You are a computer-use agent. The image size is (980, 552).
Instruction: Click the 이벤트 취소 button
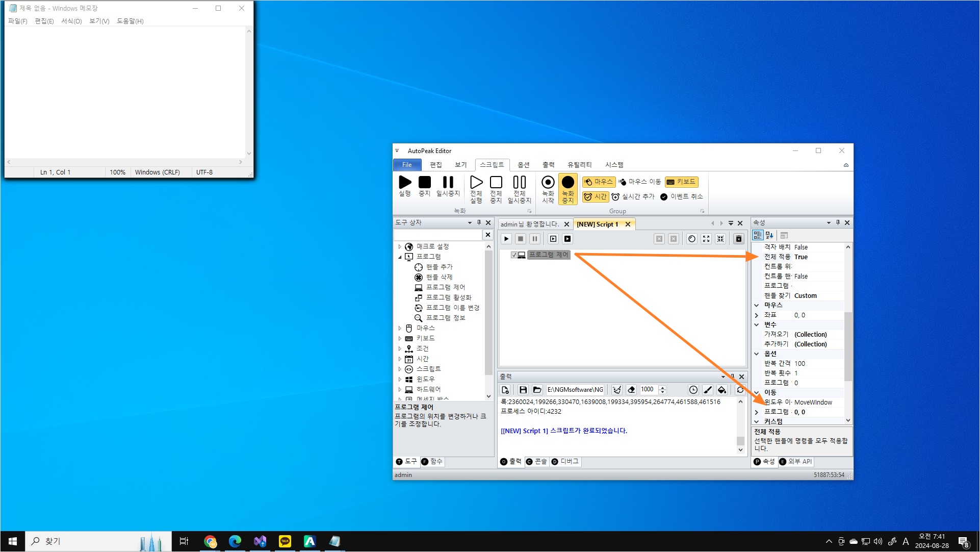pyautogui.click(x=682, y=196)
